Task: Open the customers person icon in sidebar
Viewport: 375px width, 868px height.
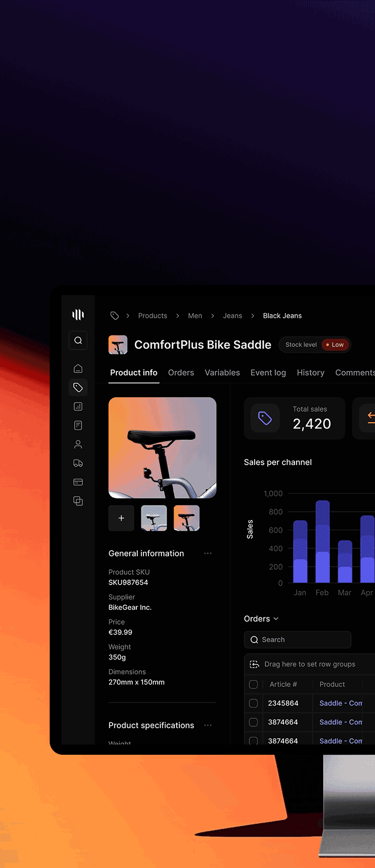Action: point(78,444)
